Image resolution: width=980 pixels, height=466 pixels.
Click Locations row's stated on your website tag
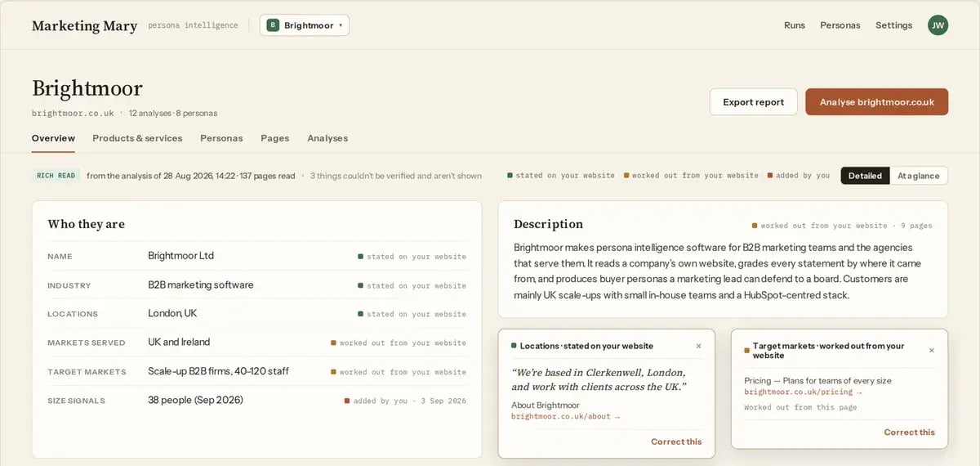click(x=412, y=314)
